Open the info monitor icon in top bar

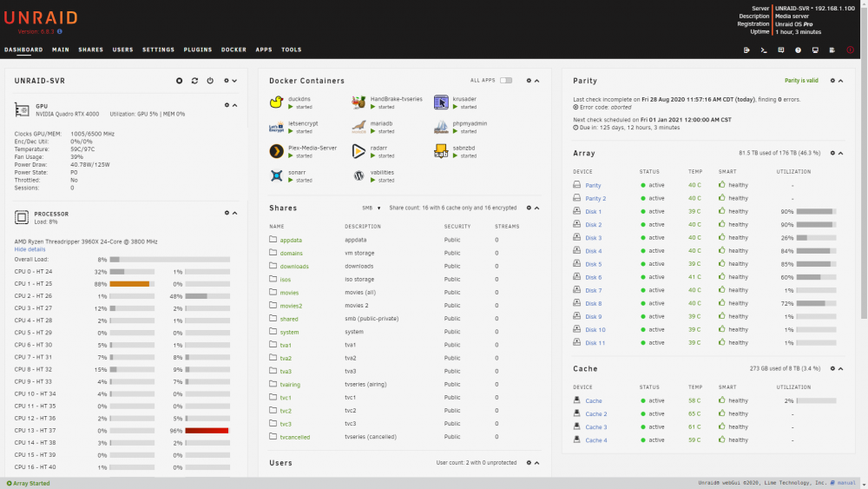[815, 50]
